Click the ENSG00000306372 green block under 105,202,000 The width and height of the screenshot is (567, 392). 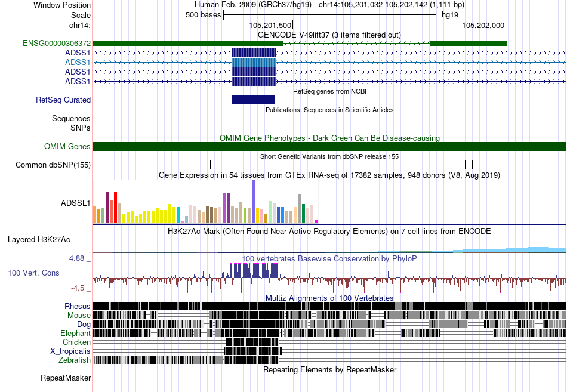pyautogui.click(x=469, y=44)
